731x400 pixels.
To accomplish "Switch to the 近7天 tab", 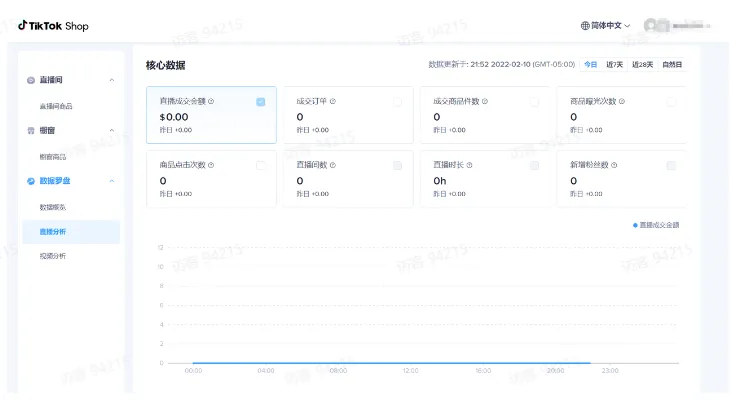I will (614, 64).
